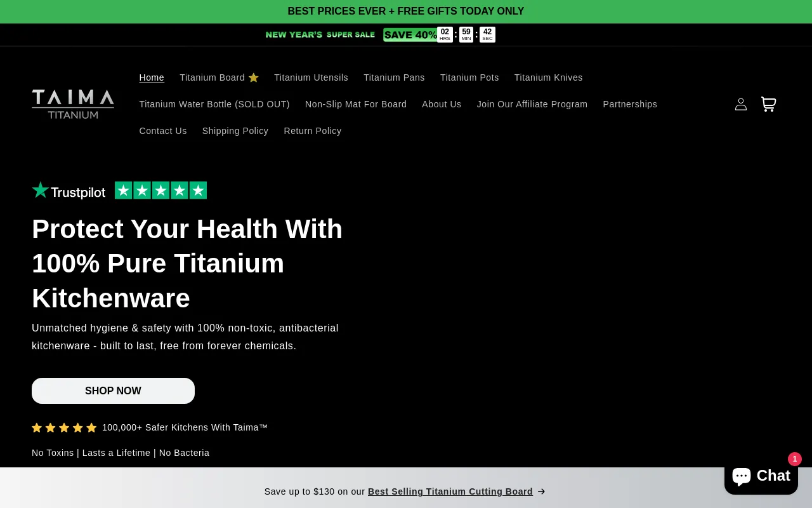
Task: Open the Titanium Water Bottle (SOLD OUT) link
Action: (x=214, y=104)
